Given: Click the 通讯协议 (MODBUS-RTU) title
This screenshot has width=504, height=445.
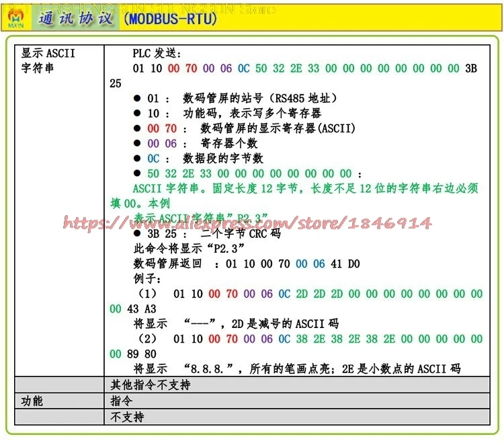Looking at the screenshot, I should 127,18.
